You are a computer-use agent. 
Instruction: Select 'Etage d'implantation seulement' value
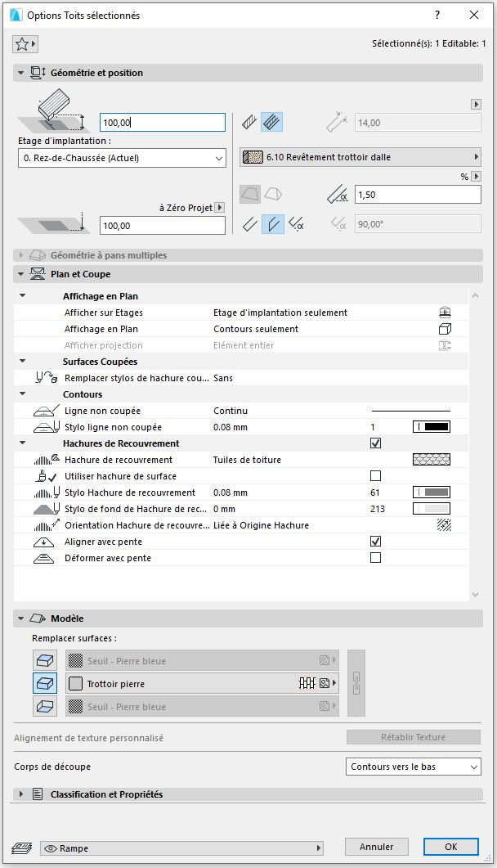[280, 313]
